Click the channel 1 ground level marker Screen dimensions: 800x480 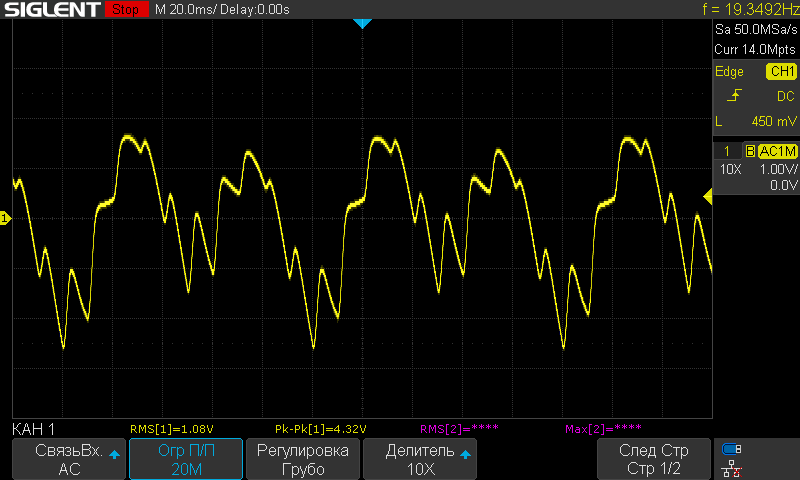[x=5, y=218]
